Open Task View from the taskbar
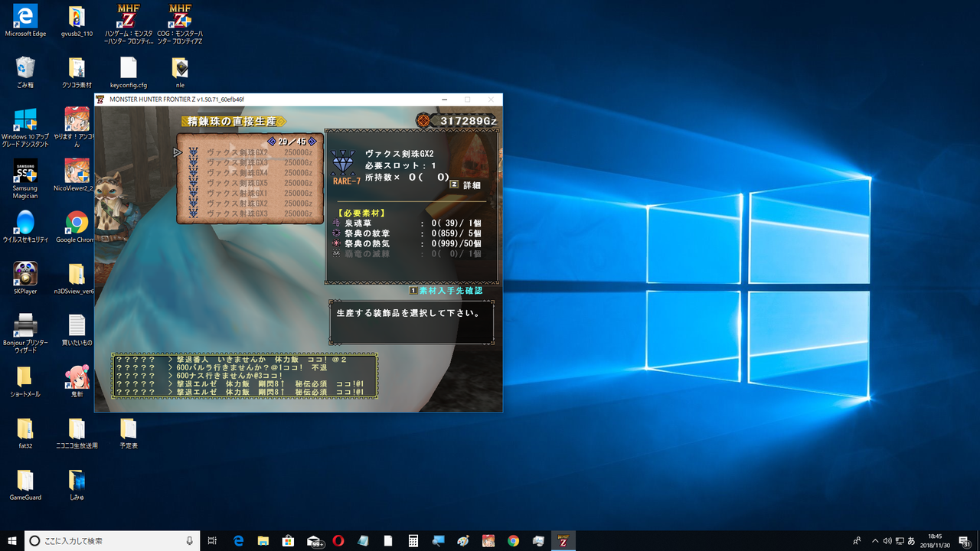The image size is (980, 551). pos(213,540)
